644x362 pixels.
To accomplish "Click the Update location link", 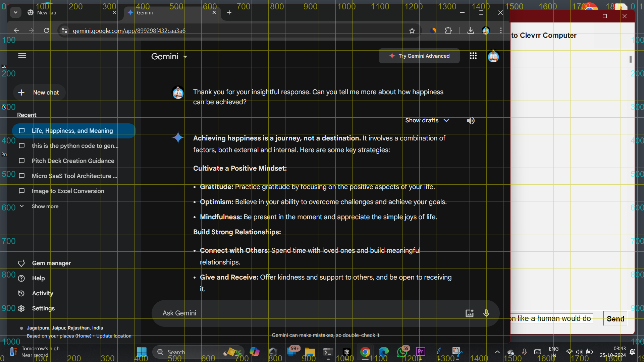I will pos(114,336).
